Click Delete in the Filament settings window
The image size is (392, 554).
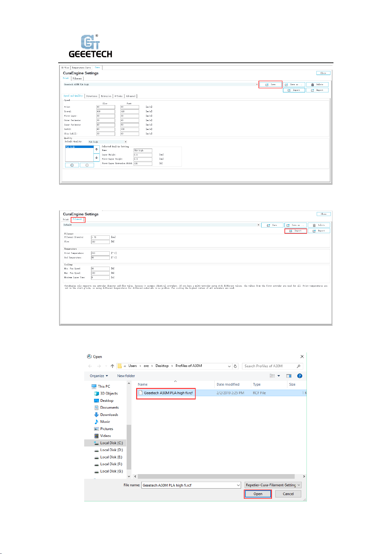(319, 225)
